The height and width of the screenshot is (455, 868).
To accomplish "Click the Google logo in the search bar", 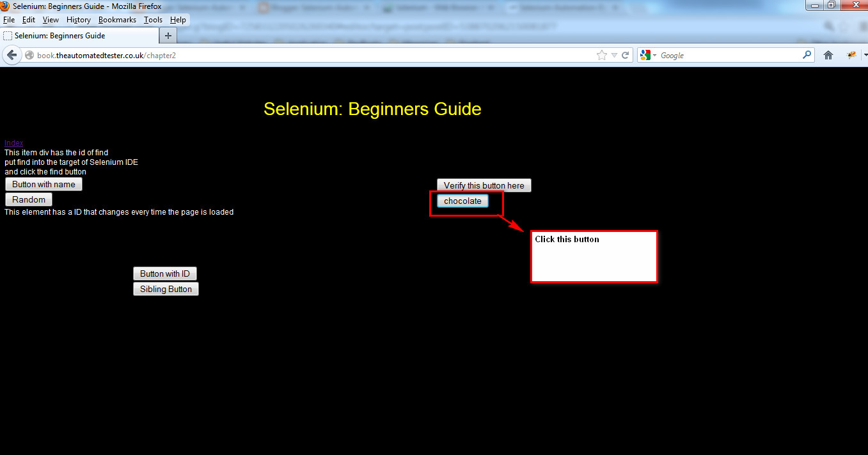I will pos(646,55).
